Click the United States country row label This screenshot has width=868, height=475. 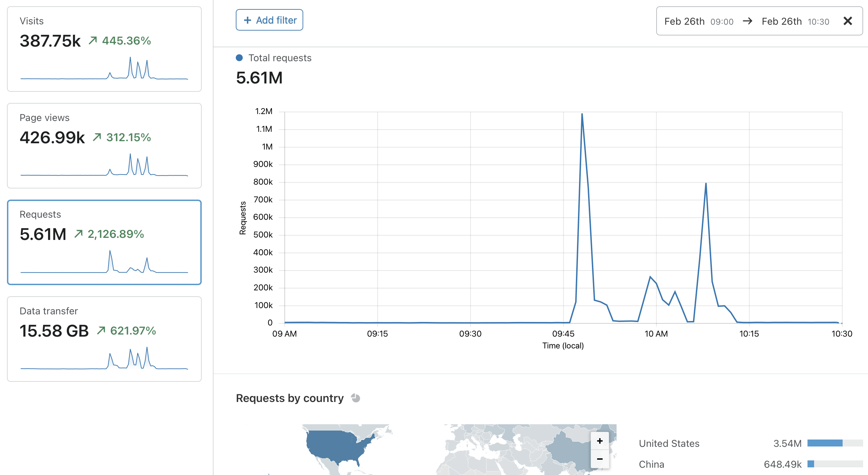click(x=669, y=443)
